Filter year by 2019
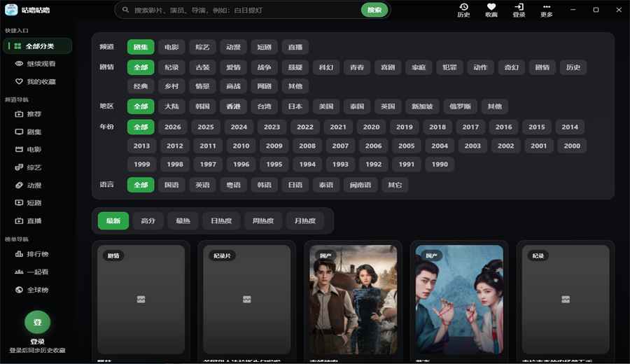The height and width of the screenshot is (364, 630). coord(404,127)
